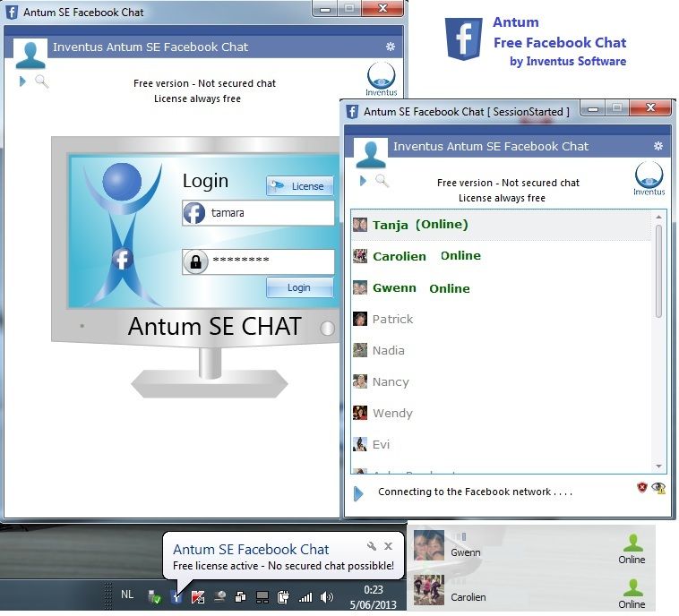Click the Facebook icon in username field
Image resolution: width=679 pixels, height=616 pixels.
[194, 213]
